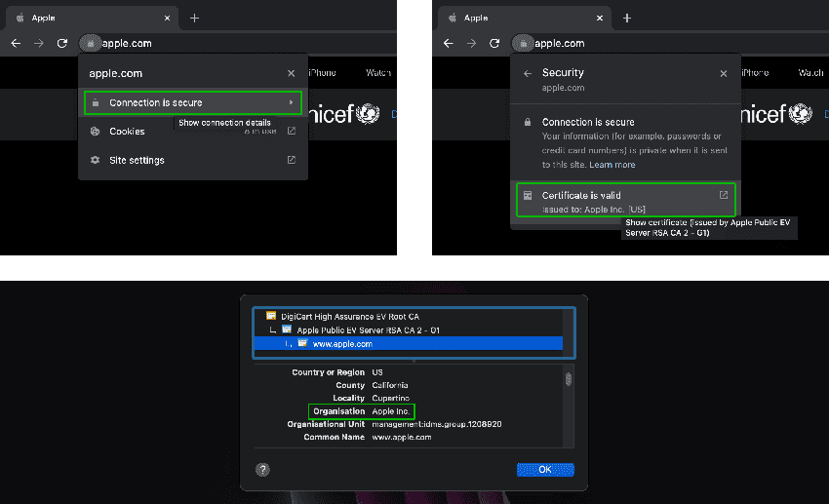829x504 pixels.
Task: Click the certificate details scrollbar
Action: click(569, 379)
